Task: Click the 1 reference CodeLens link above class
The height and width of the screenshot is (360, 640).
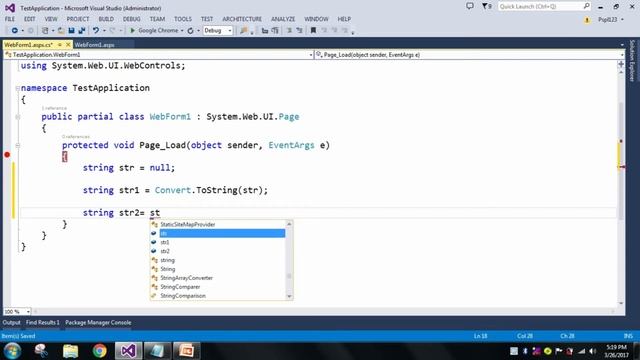Action: tap(54, 108)
